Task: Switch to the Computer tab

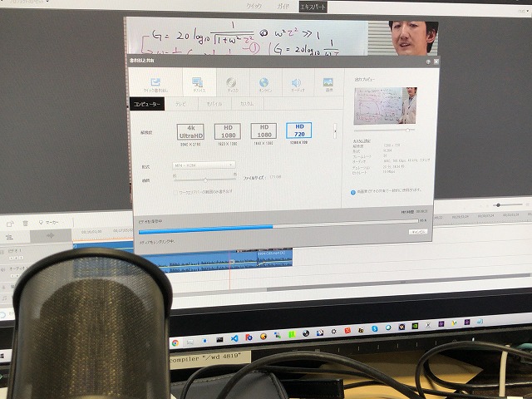Action: (146, 104)
